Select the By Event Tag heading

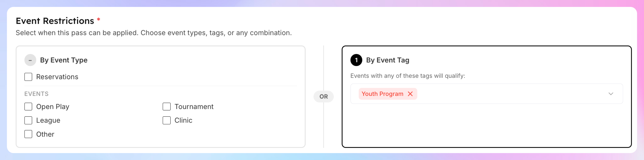coord(388,60)
